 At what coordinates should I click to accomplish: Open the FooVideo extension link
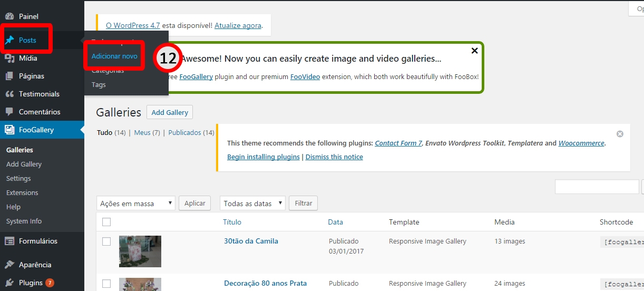pos(305,76)
